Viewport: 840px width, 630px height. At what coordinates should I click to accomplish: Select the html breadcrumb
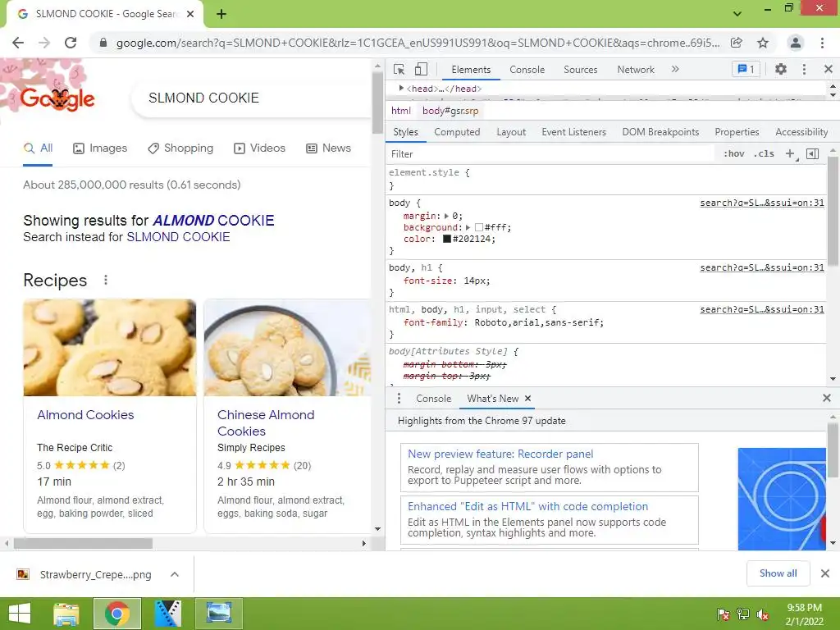point(400,111)
